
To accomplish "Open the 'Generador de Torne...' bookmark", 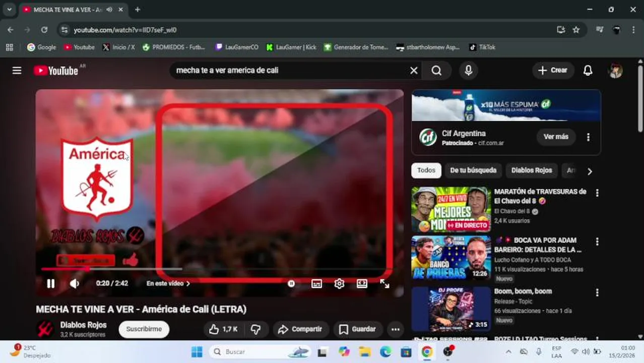I will coord(356,47).
